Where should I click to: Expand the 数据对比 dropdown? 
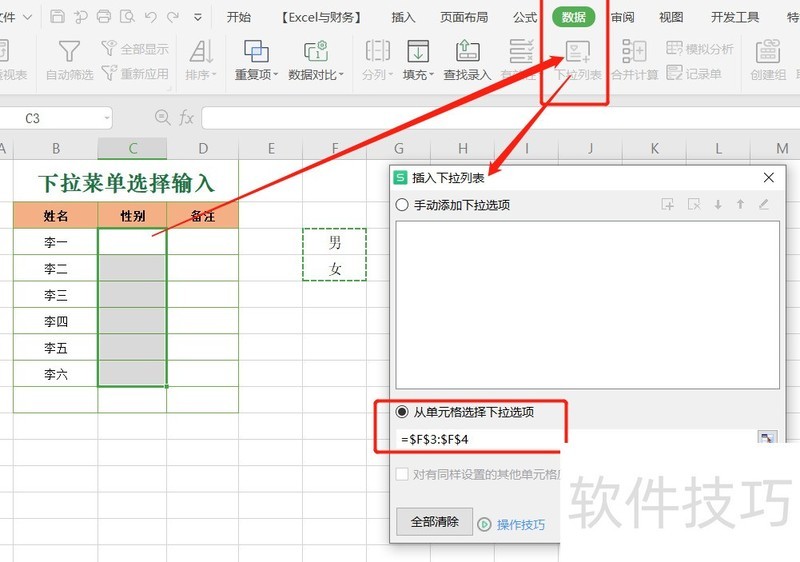pyautogui.click(x=316, y=75)
